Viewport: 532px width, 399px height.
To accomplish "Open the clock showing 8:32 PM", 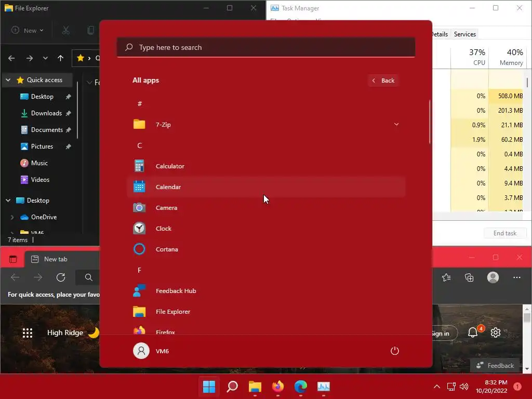I will coord(491,387).
